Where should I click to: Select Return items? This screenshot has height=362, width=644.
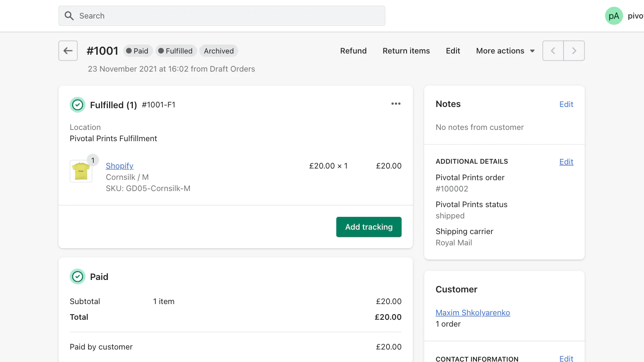(x=406, y=51)
